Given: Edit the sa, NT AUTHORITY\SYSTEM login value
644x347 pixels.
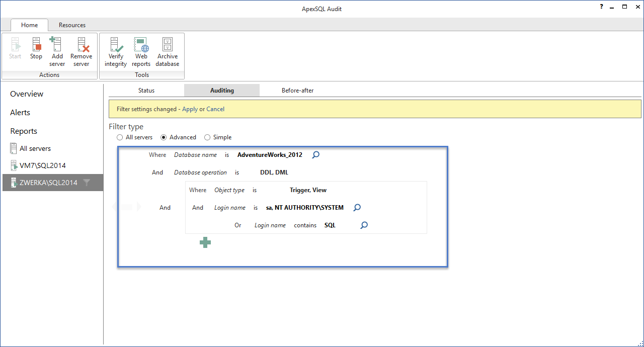Looking at the screenshot, I should coord(305,208).
